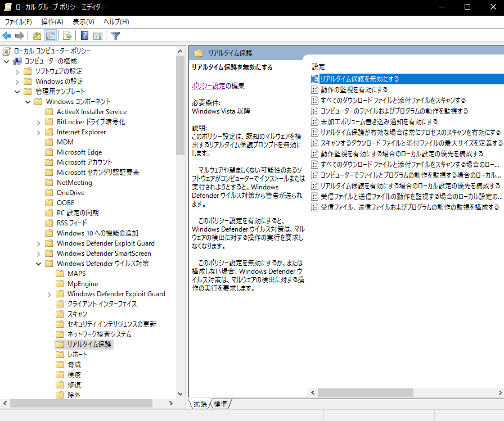This screenshot has width=504, height=421.
Task: Click the folder icon next to OneDrive
Action: [49, 193]
